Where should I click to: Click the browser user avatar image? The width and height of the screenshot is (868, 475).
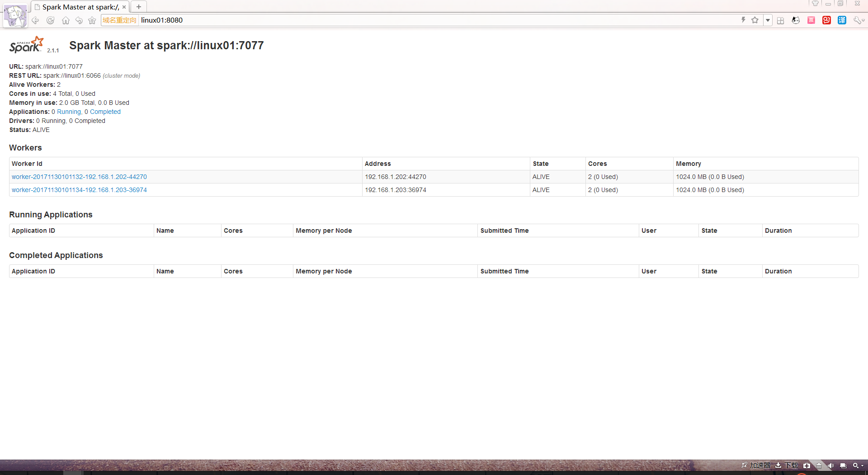tap(15, 16)
